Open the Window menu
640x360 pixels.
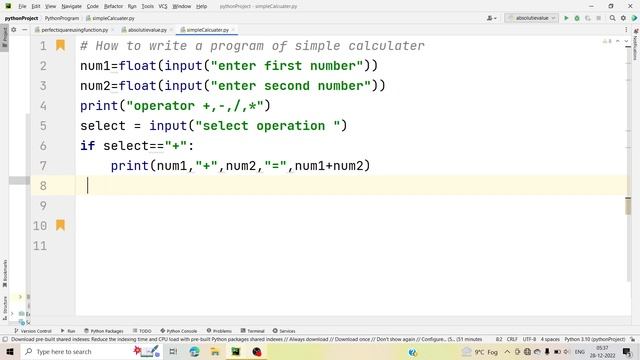click(x=182, y=6)
